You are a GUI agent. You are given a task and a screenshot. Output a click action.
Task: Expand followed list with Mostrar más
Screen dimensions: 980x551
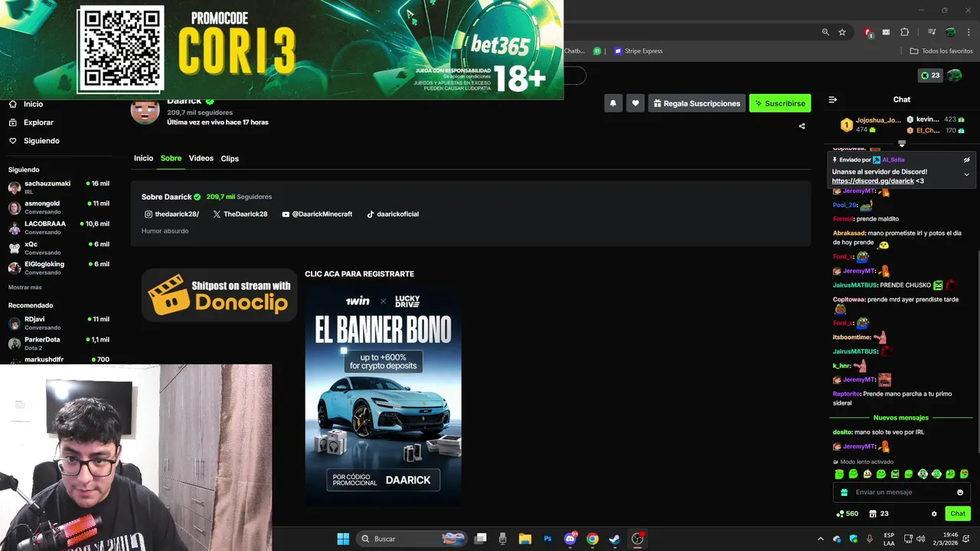point(24,287)
